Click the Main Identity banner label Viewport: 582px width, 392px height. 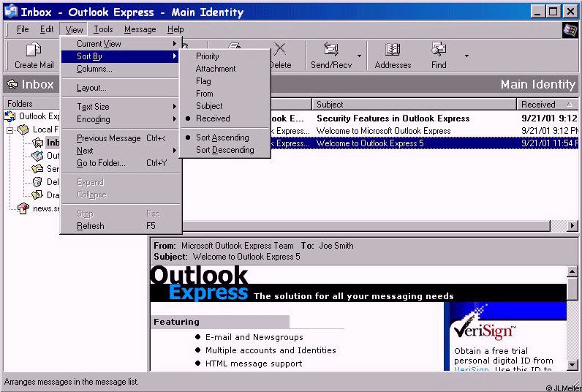[537, 84]
